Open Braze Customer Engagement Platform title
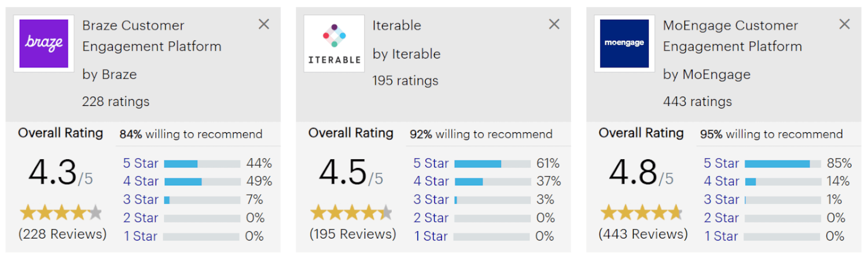The width and height of the screenshot is (868, 256). point(152,36)
